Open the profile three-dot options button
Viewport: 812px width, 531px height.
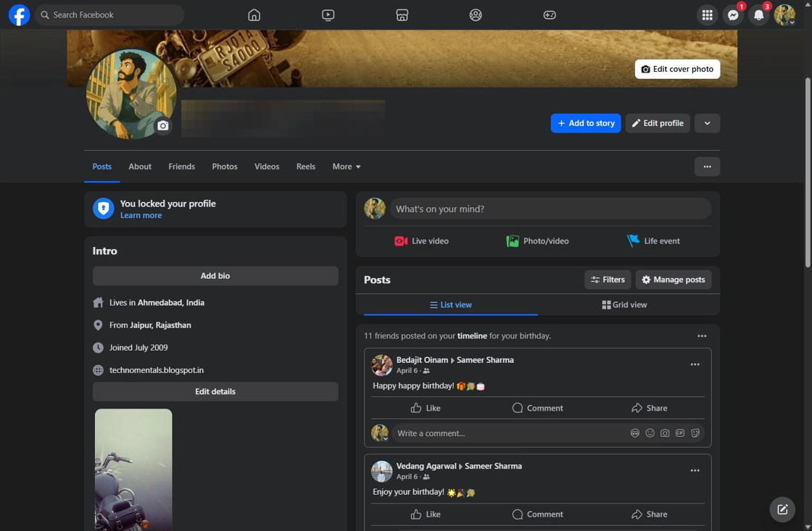[x=708, y=167]
